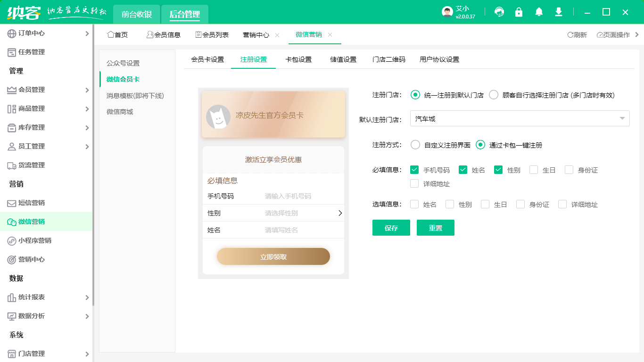Click the download icon in title bar
Screen dimensions: 644x362
pos(558,12)
